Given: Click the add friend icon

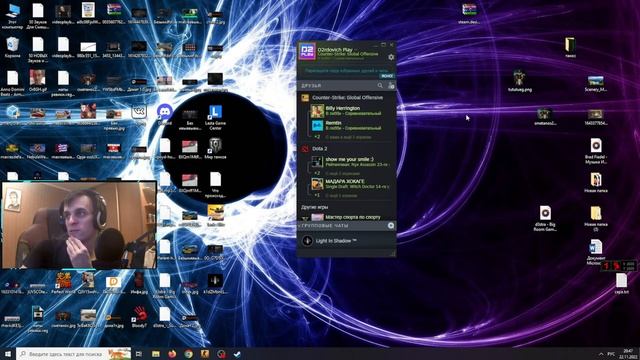Looking at the screenshot, I should tap(391, 85).
